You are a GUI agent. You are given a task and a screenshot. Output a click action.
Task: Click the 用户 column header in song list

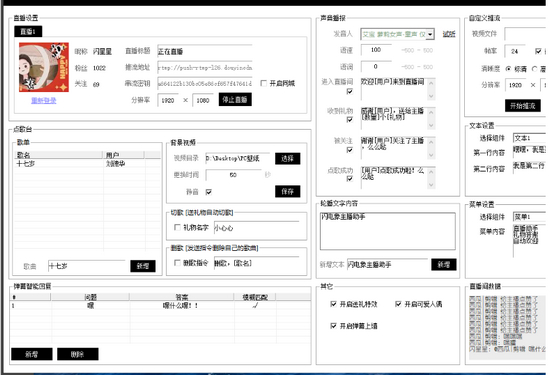124,155
